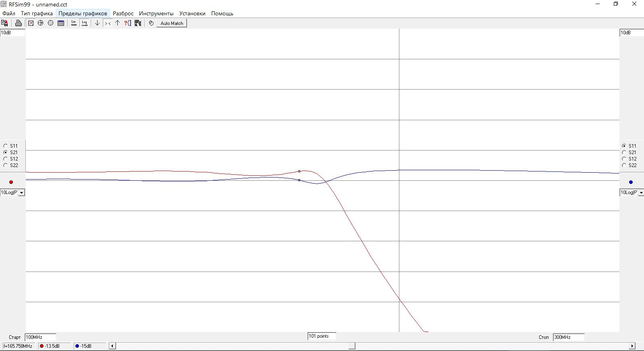The width and height of the screenshot is (644, 351).
Task: Select S11 radio button on left panel
Action: 6,146
